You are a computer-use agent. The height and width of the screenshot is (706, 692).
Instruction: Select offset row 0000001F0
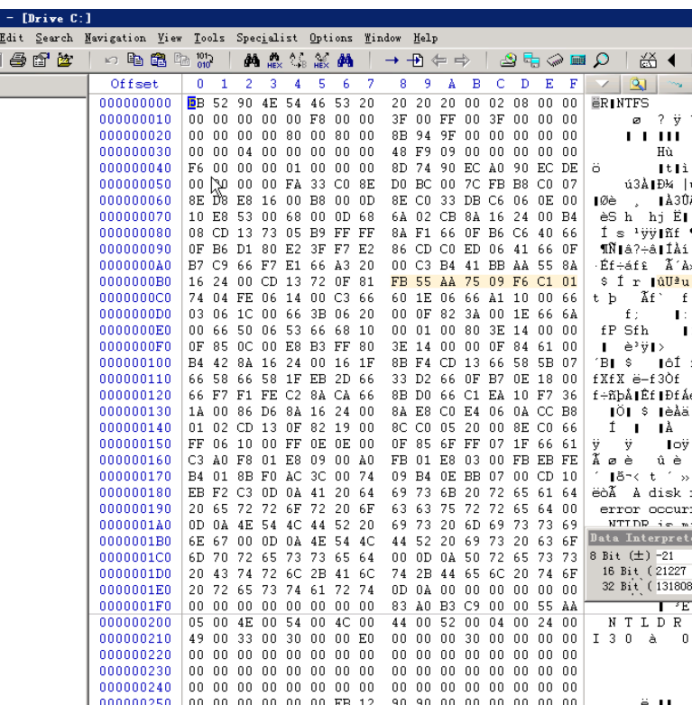click(x=135, y=606)
